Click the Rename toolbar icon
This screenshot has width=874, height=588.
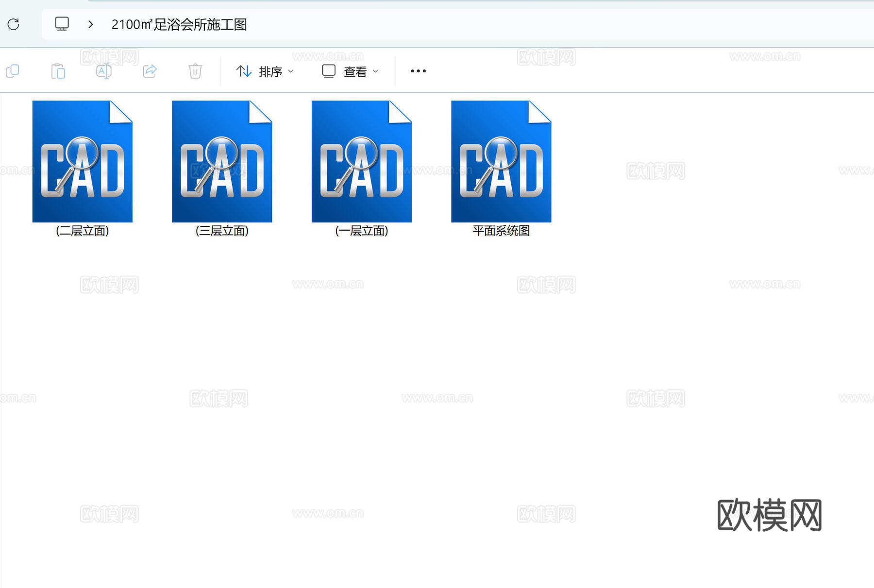(104, 71)
